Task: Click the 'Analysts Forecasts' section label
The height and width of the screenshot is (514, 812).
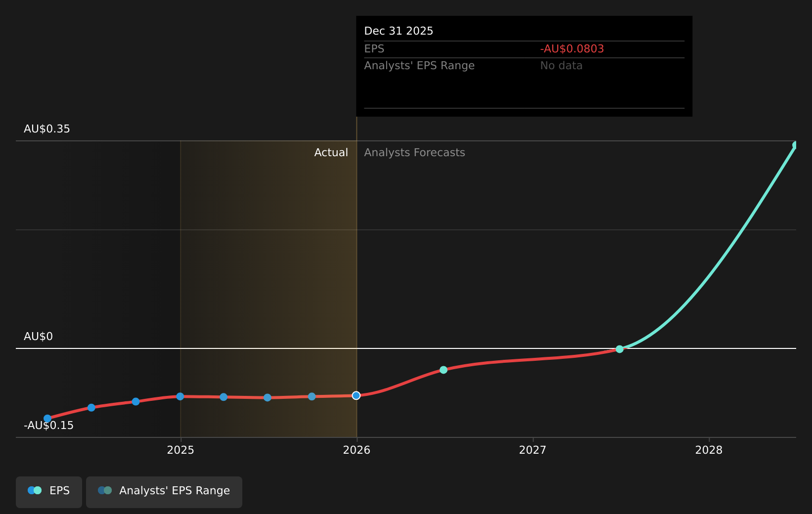Action: coord(414,153)
